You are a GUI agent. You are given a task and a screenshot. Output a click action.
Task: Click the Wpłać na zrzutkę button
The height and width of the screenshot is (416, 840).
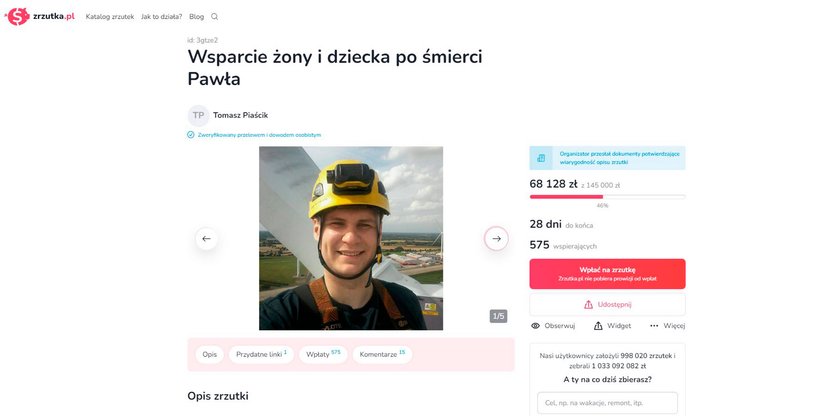pyautogui.click(x=608, y=274)
